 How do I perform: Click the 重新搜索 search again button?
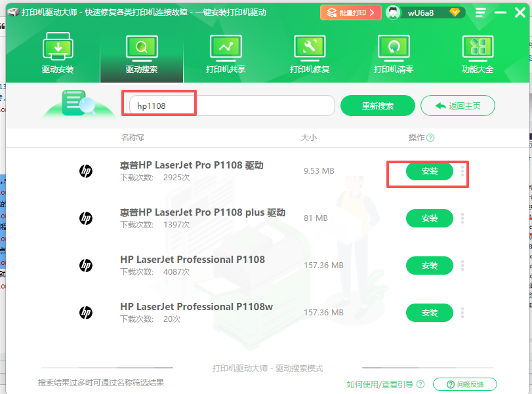tap(378, 106)
